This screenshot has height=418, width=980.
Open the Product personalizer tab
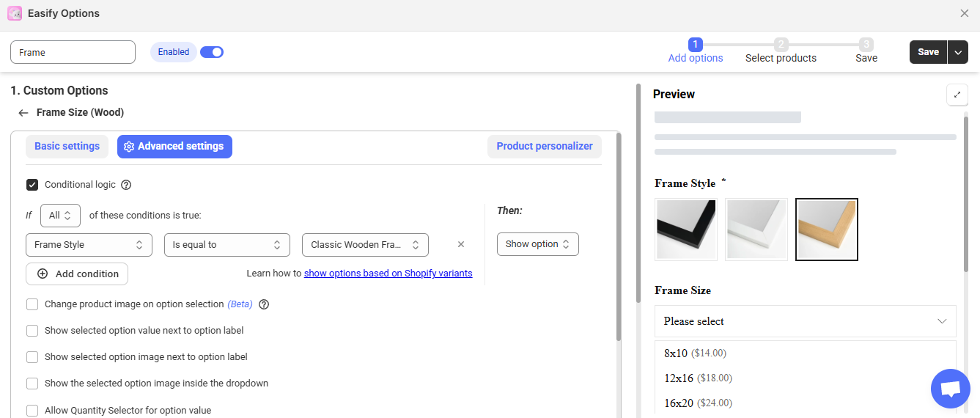click(x=544, y=147)
